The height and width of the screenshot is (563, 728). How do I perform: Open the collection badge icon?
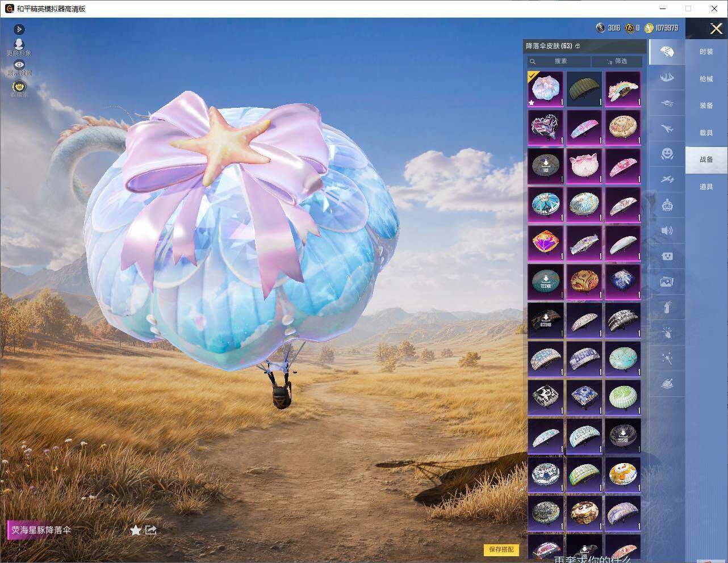[19, 86]
